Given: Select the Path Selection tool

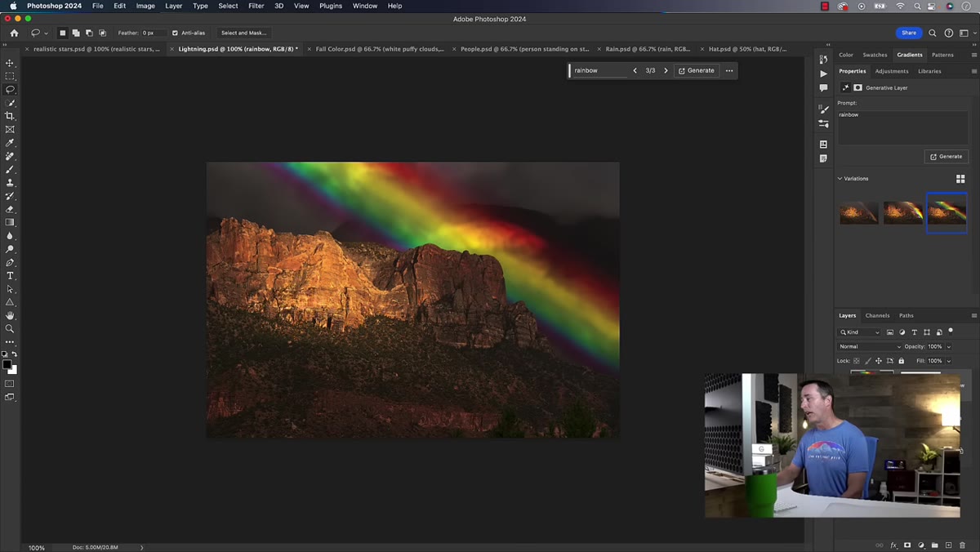Looking at the screenshot, I should pos(10,289).
